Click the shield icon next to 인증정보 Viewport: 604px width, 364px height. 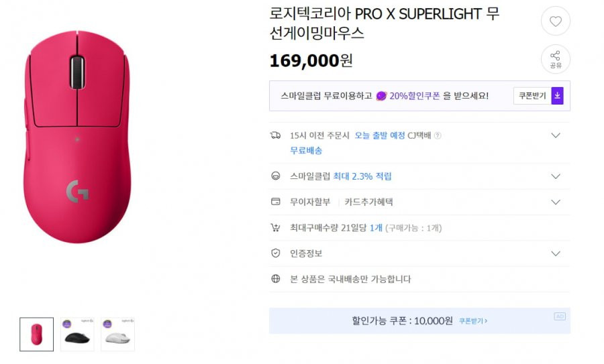pos(275,253)
